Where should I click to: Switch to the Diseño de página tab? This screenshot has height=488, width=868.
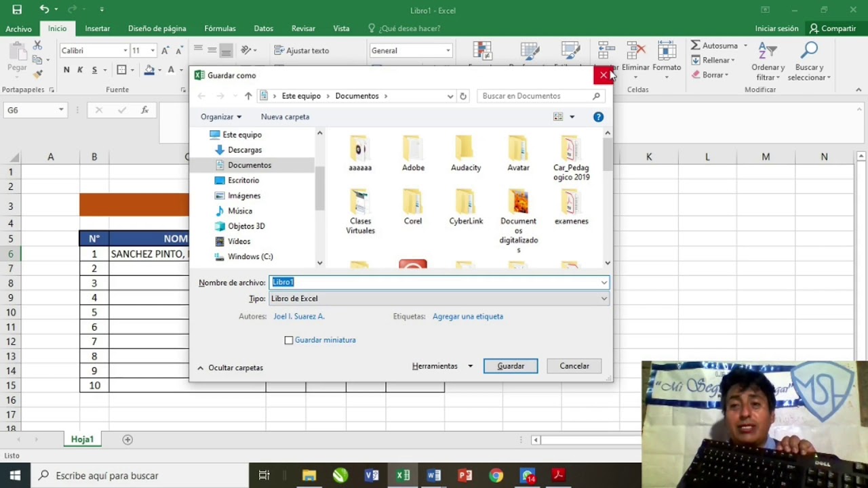click(157, 28)
